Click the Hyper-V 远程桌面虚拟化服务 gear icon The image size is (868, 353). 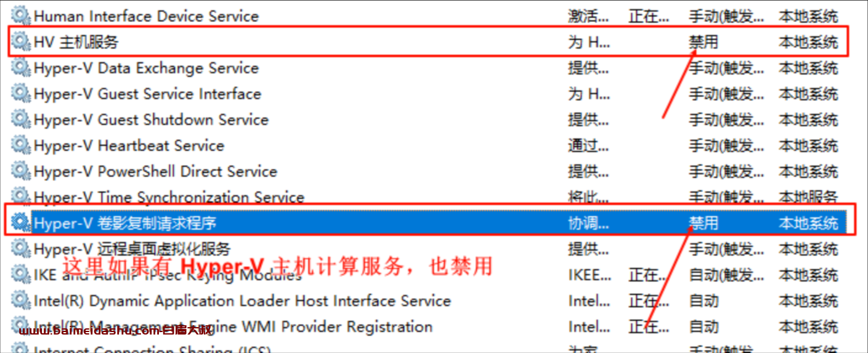[21, 248]
